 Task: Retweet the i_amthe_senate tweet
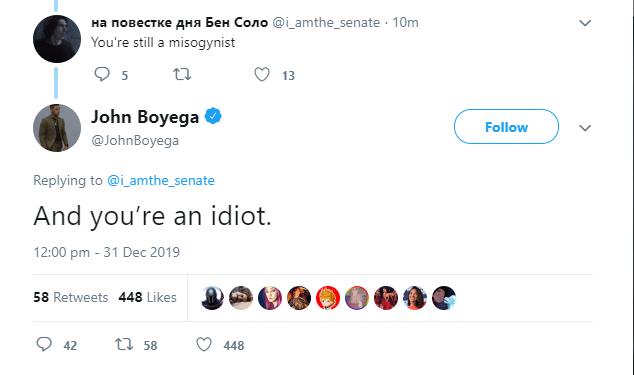coord(182,74)
